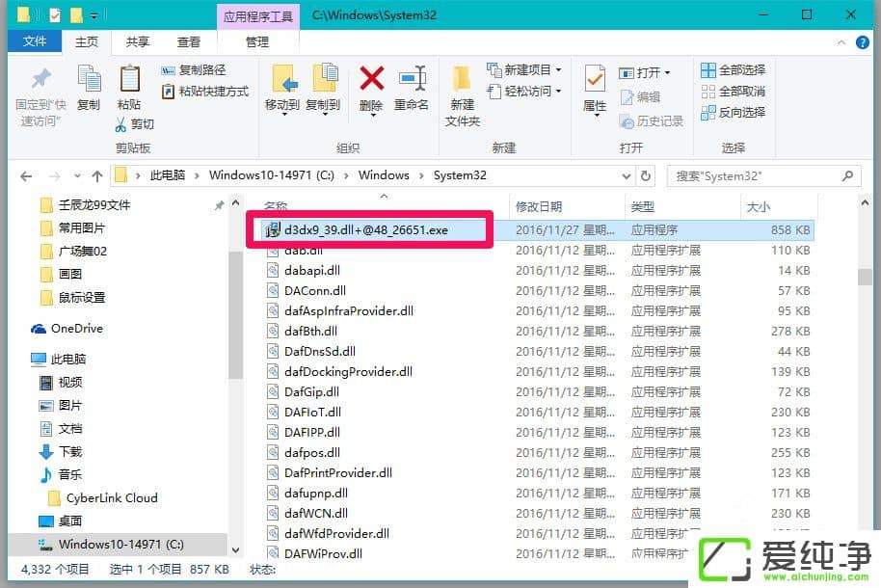The height and width of the screenshot is (588, 881).
Task: Open 下载 (Downloads) in sidebar
Action: tap(61, 451)
